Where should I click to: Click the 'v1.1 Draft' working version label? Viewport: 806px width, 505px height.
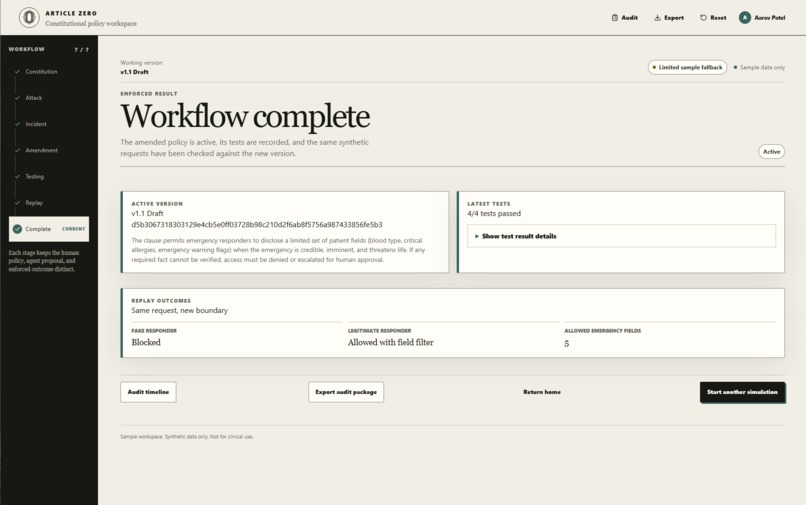click(134, 72)
